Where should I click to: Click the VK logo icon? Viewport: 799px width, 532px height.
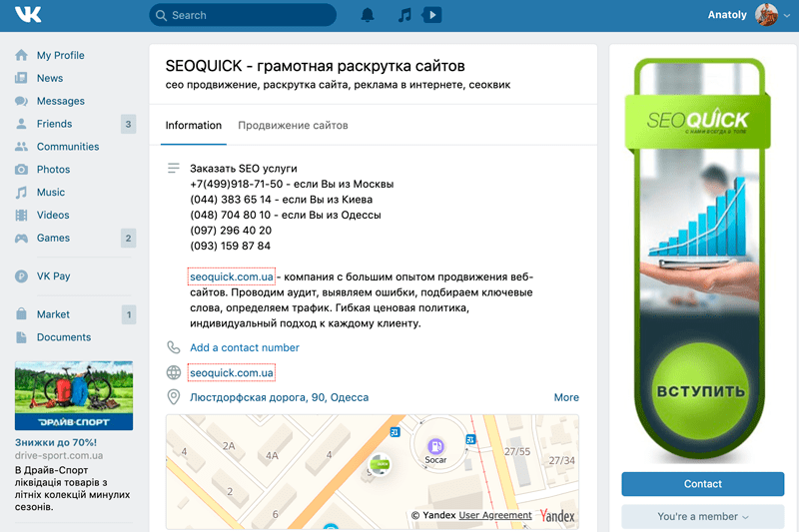click(x=28, y=14)
